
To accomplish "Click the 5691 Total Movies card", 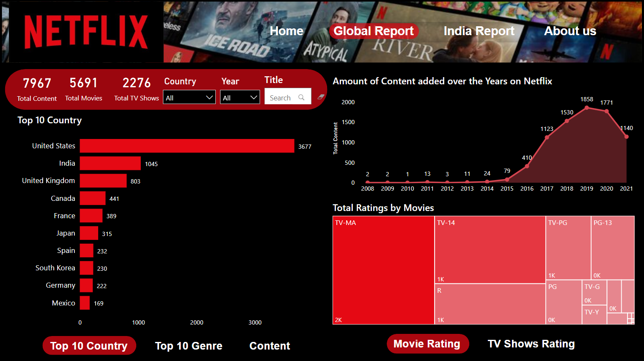I will (x=84, y=89).
